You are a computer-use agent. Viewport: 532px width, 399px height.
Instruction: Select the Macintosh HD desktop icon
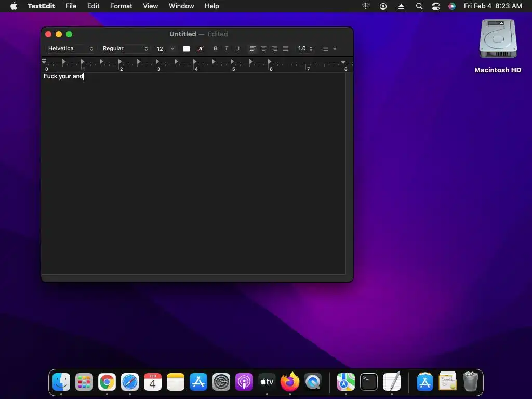point(498,46)
